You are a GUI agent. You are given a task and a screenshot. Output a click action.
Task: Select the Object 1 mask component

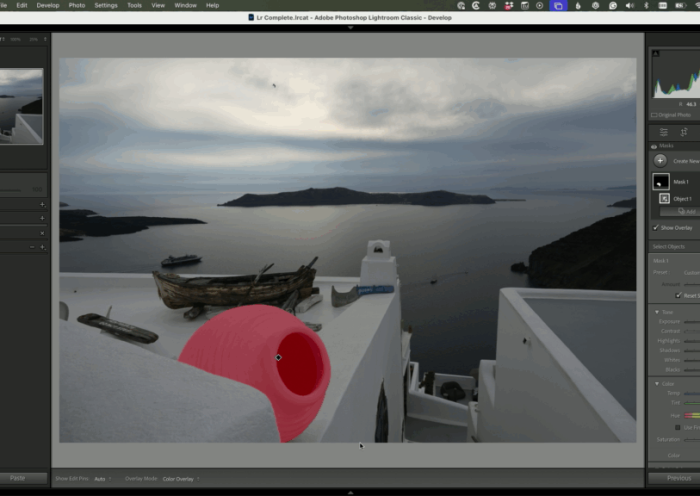click(664, 199)
